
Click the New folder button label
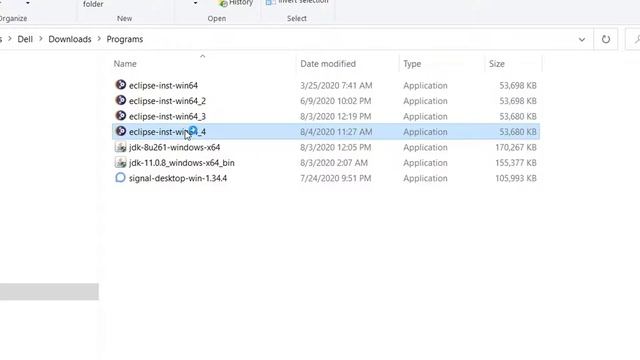93,4
